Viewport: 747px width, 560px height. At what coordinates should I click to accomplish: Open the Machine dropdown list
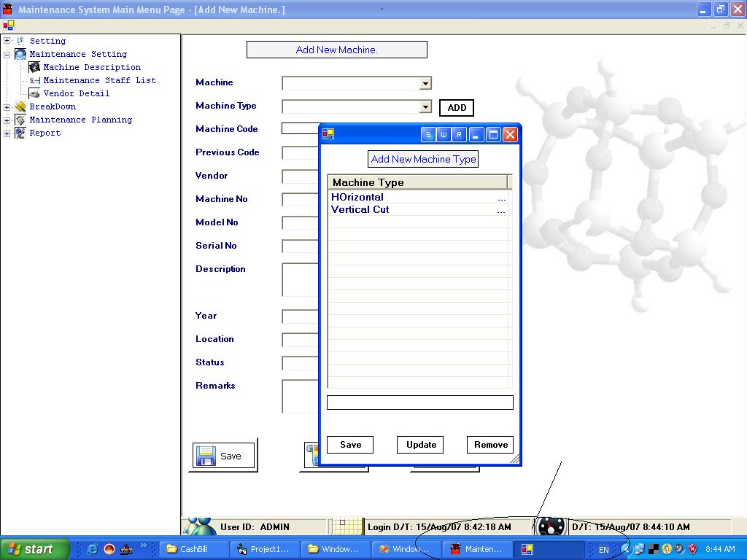point(425,84)
